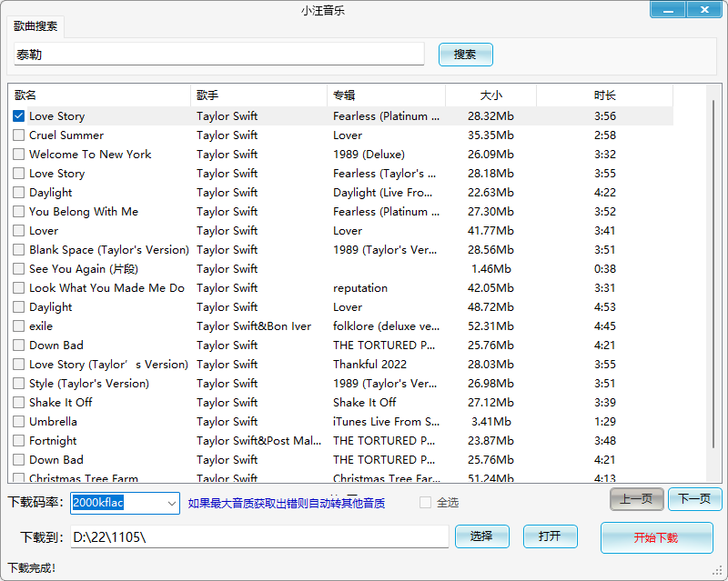Click album 1989 (Deluxe)
This screenshot has height=581, width=728.
[369, 154]
